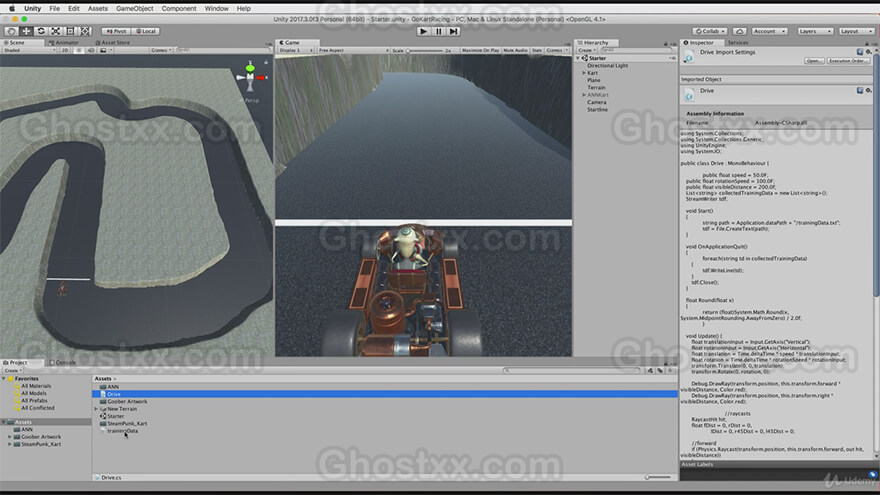Toggle scene audio icon

pyautogui.click(x=90, y=50)
